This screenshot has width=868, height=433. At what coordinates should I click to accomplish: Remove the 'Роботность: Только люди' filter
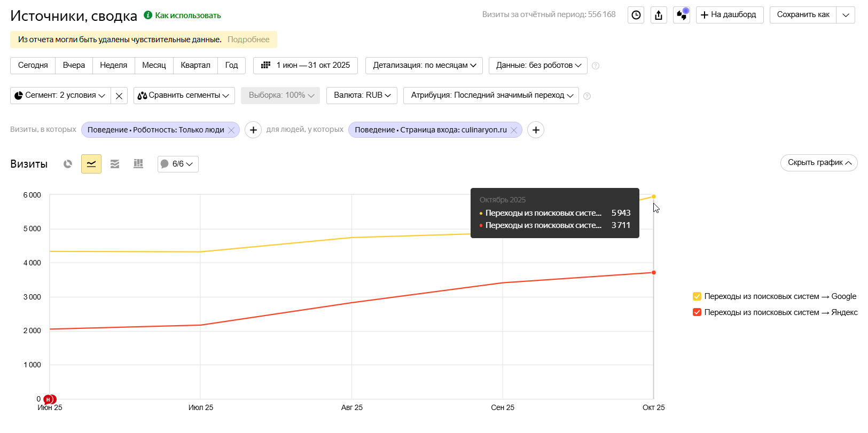[231, 130]
